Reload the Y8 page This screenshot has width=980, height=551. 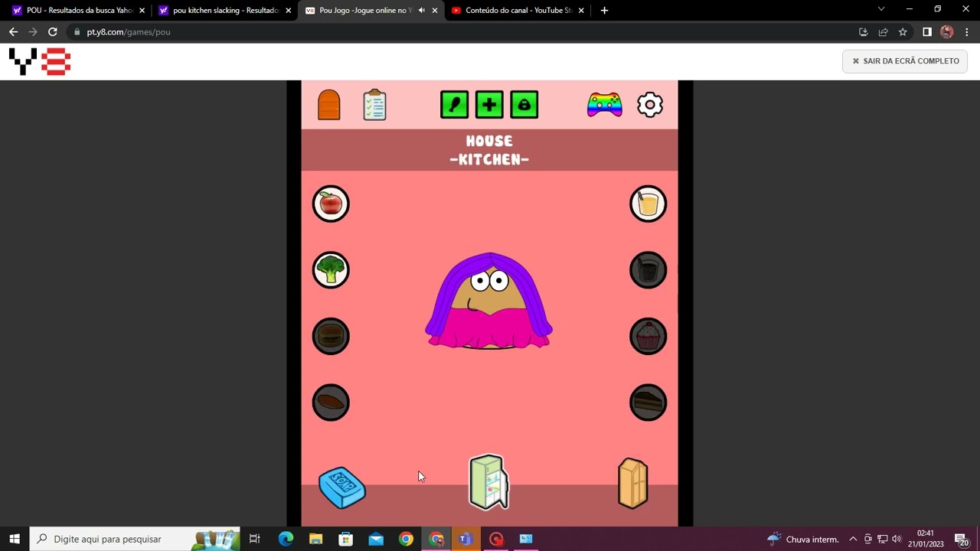[x=52, y=32]
